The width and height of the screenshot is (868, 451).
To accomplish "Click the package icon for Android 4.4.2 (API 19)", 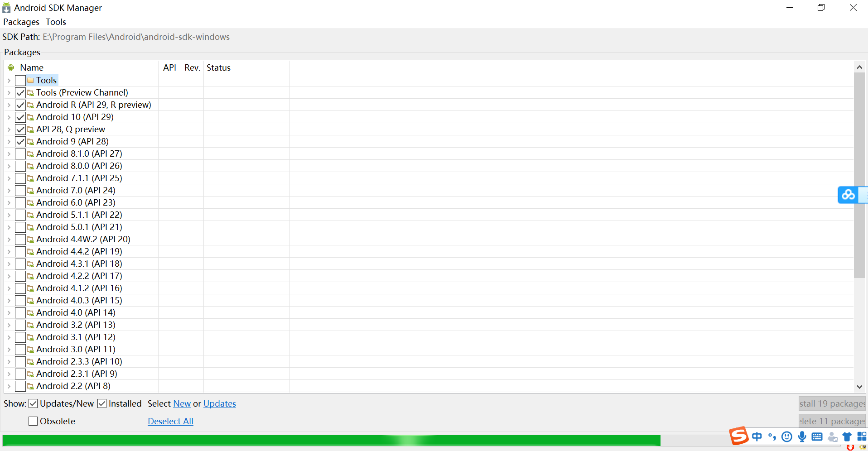I will (30, 252).
